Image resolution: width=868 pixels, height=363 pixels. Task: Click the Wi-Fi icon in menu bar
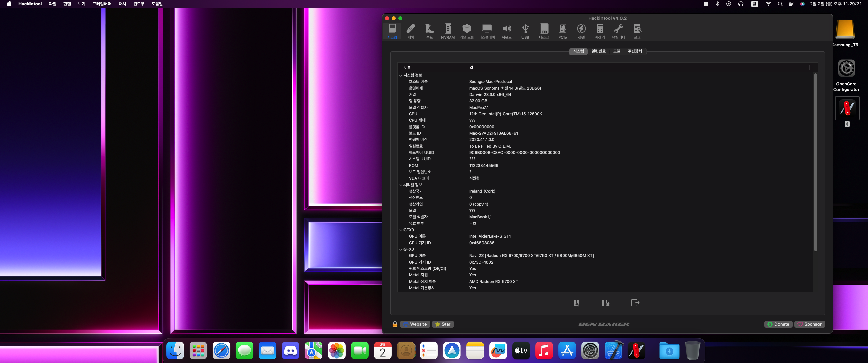(x=768, y=4)
